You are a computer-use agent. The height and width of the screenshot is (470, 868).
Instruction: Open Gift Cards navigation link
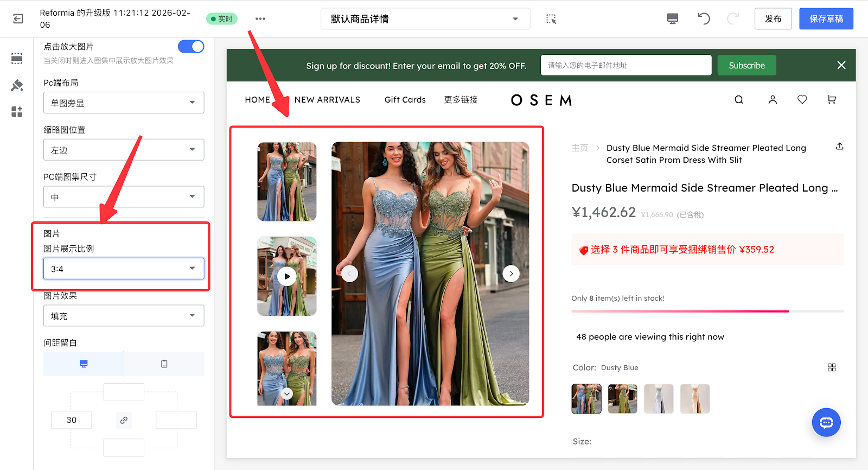tap(405, 100)
